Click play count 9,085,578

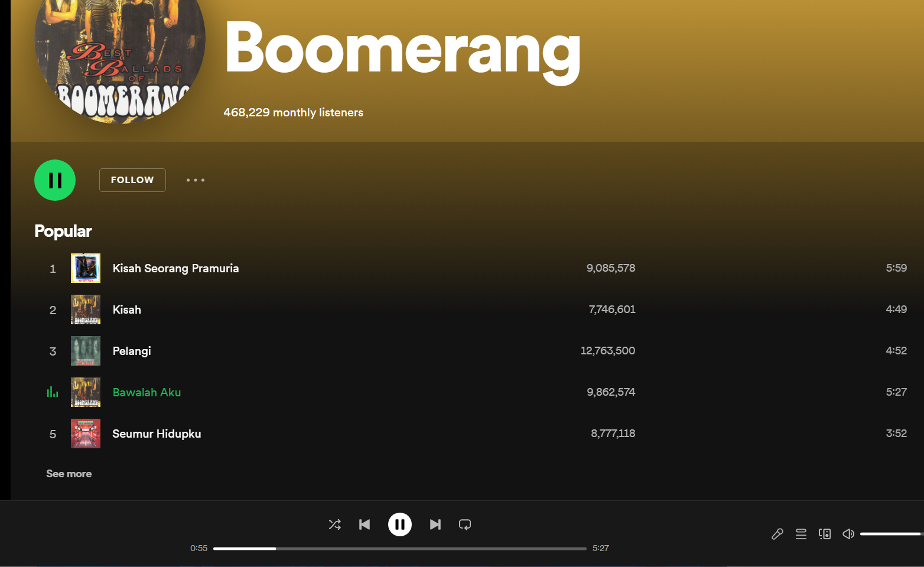611,268
